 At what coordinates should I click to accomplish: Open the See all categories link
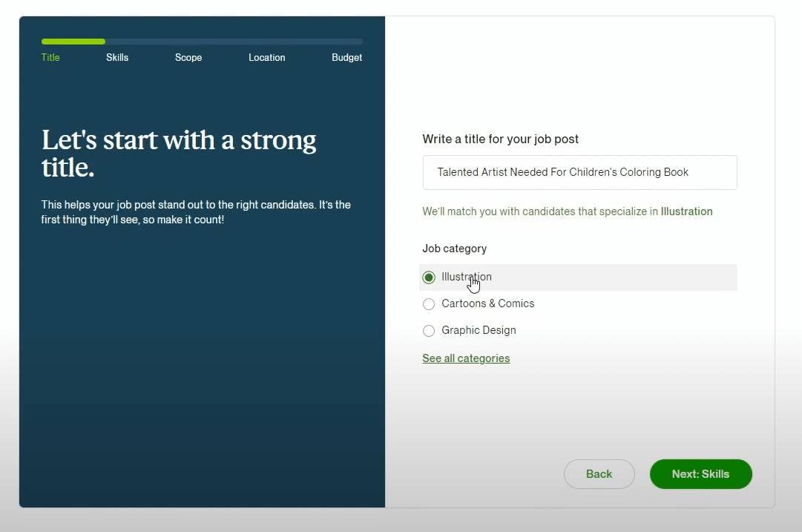[466, 358]
